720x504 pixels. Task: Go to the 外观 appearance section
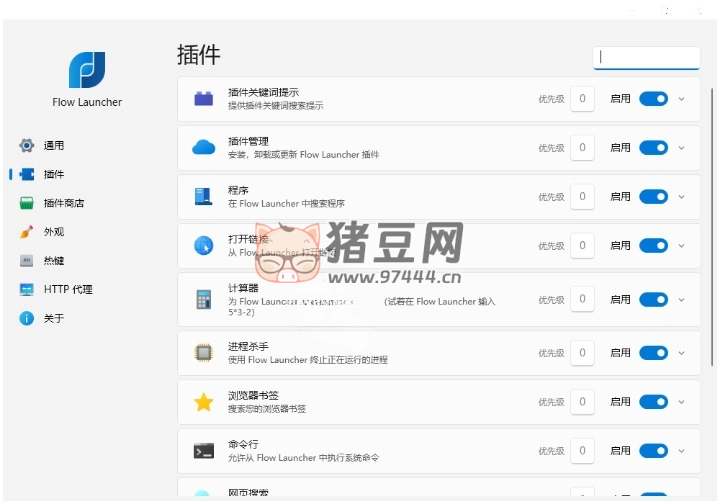53,232
